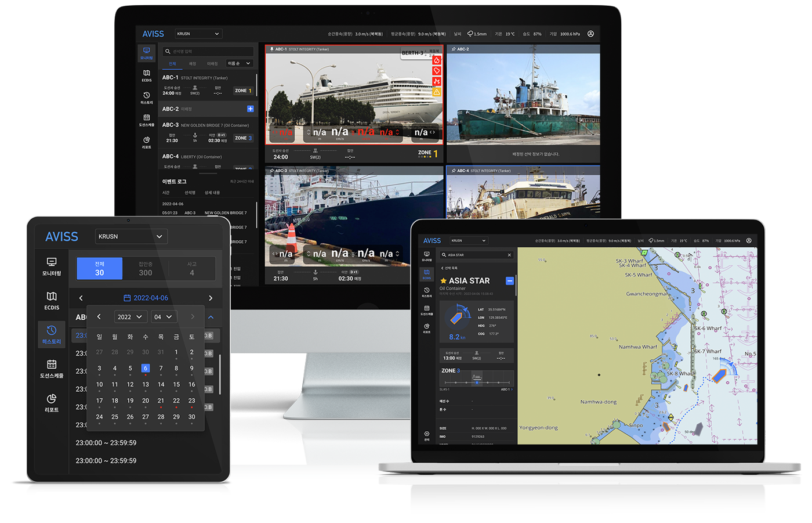Select ABC-1 STOLT INTEGRITY in the list
Screen dimensions: 812x523
coord(207,85)
